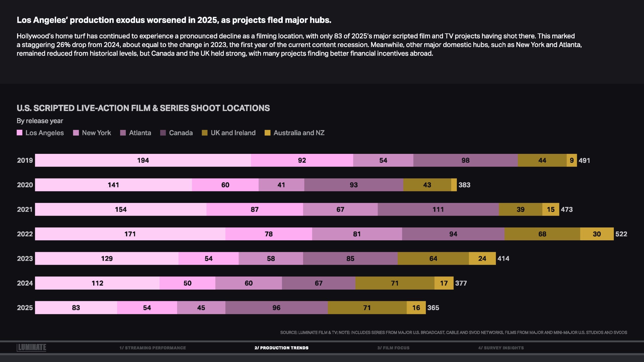Select the 2024 UK and Ireland segment (71)
644x362 pixels.
395,283
